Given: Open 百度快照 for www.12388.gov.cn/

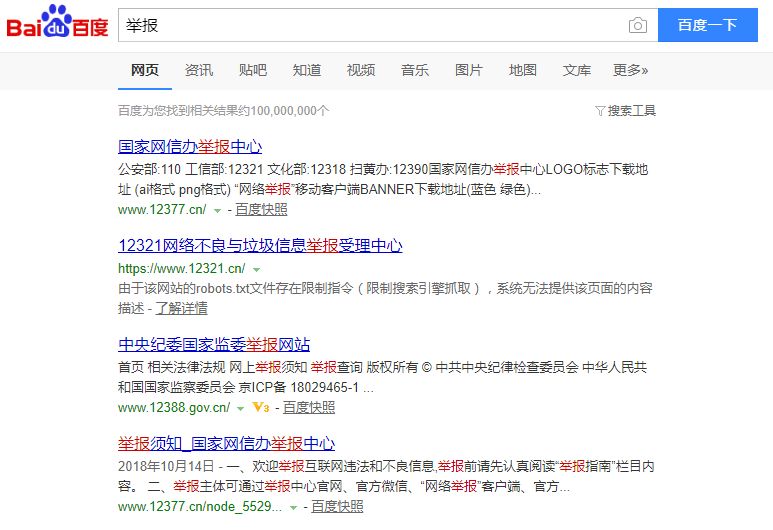Looking at the screenshot, I should click(309, 407).
